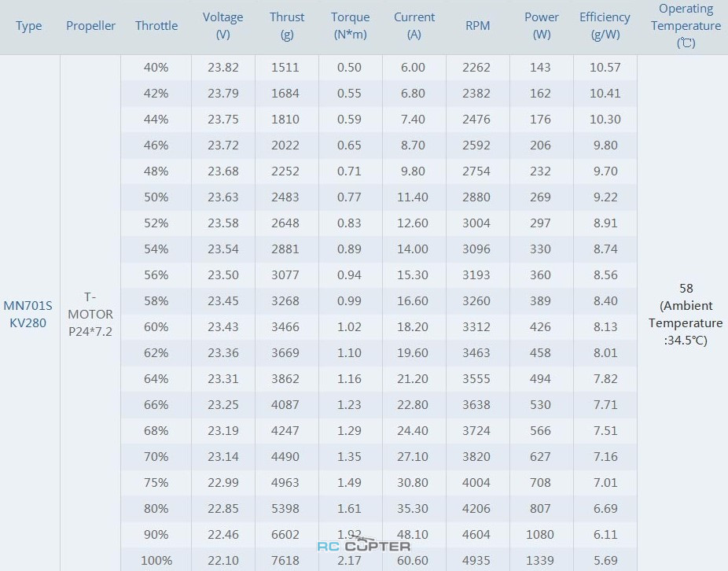Select the Efficiency (g/W) column header
The width and height of the screenshot is (728, 571).
point(605,26)
